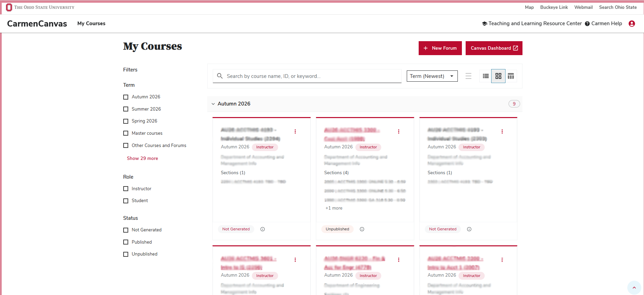
Task: Open options menu for ACCTMIS 2200 Intro to Acct card
Action: 502,260
